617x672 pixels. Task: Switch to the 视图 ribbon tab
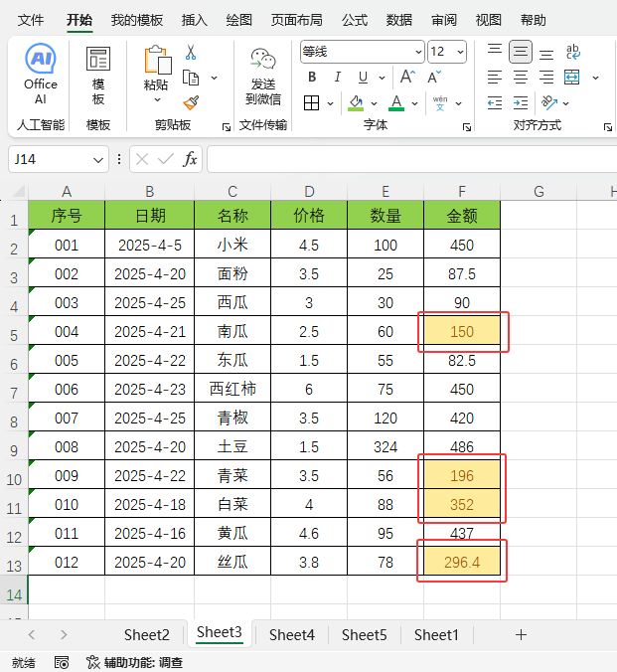[489, 20]
